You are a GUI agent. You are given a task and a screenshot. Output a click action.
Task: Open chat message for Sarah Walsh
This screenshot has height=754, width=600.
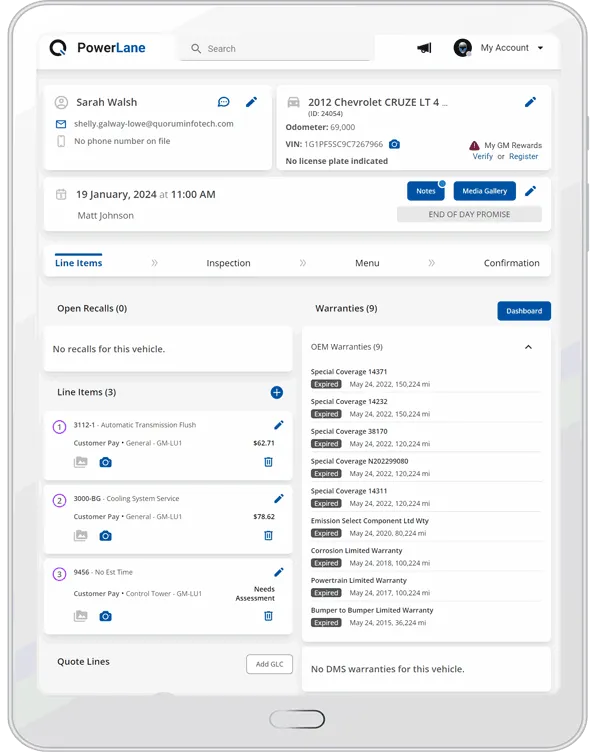pyautogui.click(x=224, y=102)
